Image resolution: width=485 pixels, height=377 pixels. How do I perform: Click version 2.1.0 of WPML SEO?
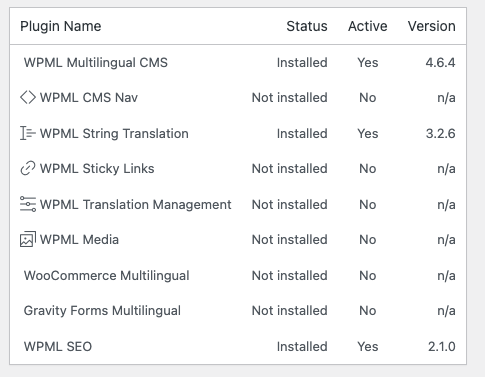442,346
